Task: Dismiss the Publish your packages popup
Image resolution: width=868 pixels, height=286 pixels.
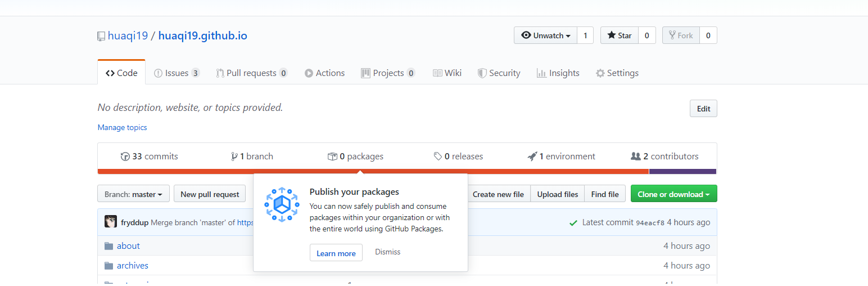Action: 388,252
